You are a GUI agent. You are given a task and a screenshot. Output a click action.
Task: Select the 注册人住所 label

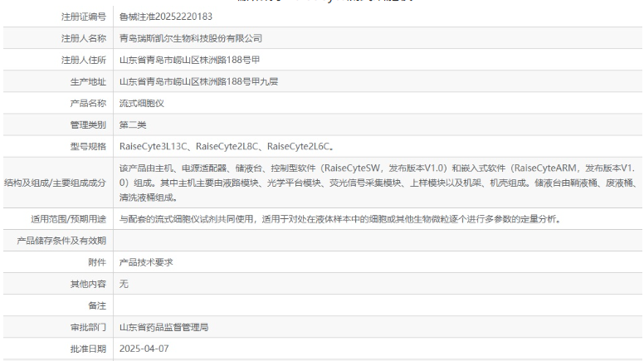[84, 61]
